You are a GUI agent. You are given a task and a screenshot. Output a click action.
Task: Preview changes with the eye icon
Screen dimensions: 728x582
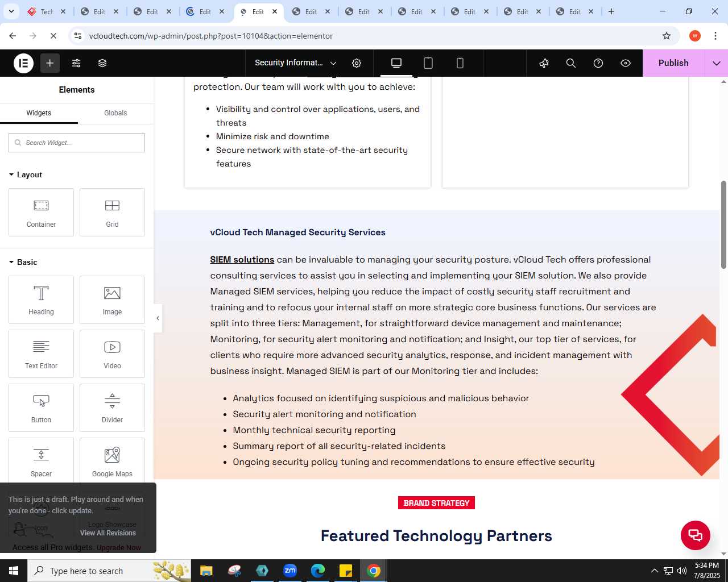coord(626,63)
